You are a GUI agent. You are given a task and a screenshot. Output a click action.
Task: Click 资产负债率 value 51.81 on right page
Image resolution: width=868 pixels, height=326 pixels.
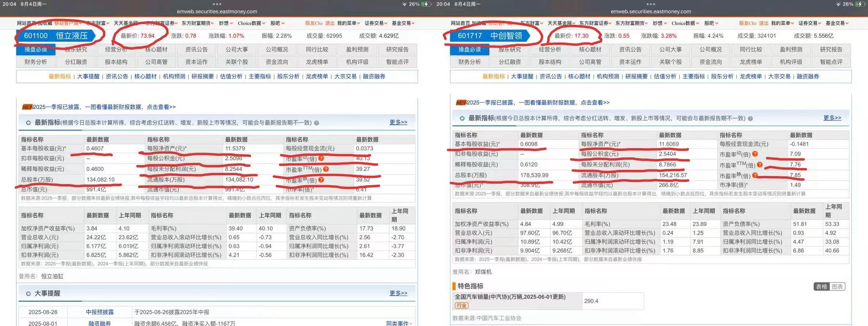coord(800,224)
